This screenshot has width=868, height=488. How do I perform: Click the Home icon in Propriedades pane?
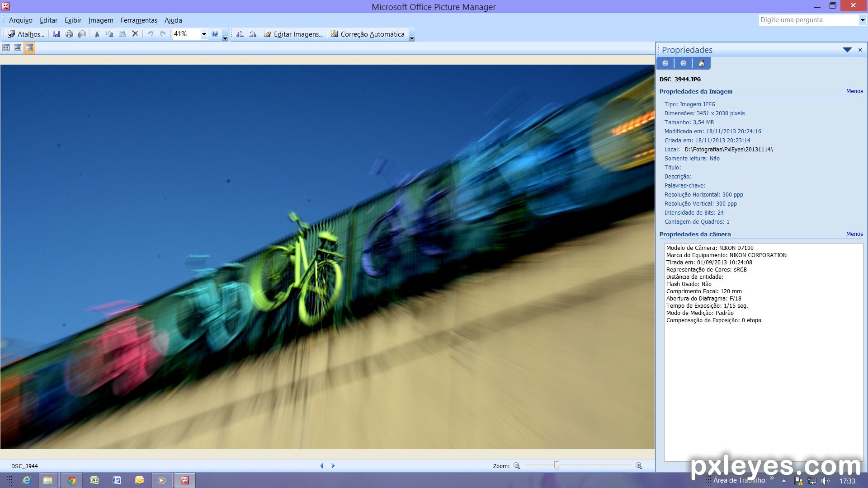click(701, 63)
